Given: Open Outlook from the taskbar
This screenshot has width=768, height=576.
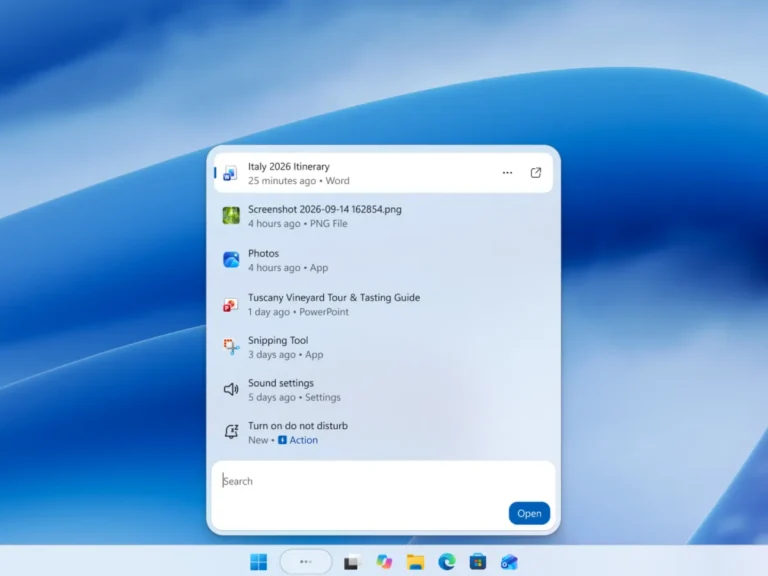Looking at the screenshot, I should click(509, 562).
